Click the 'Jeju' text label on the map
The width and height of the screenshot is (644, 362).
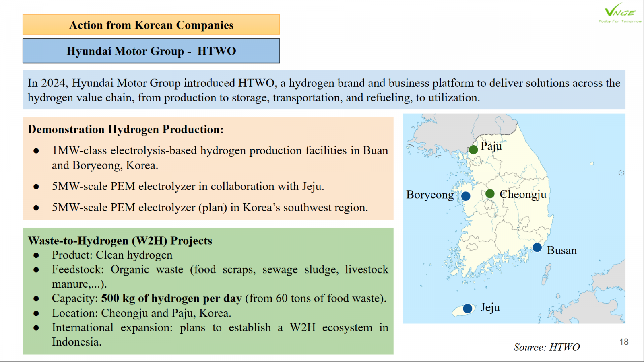(x=490, y=308)
